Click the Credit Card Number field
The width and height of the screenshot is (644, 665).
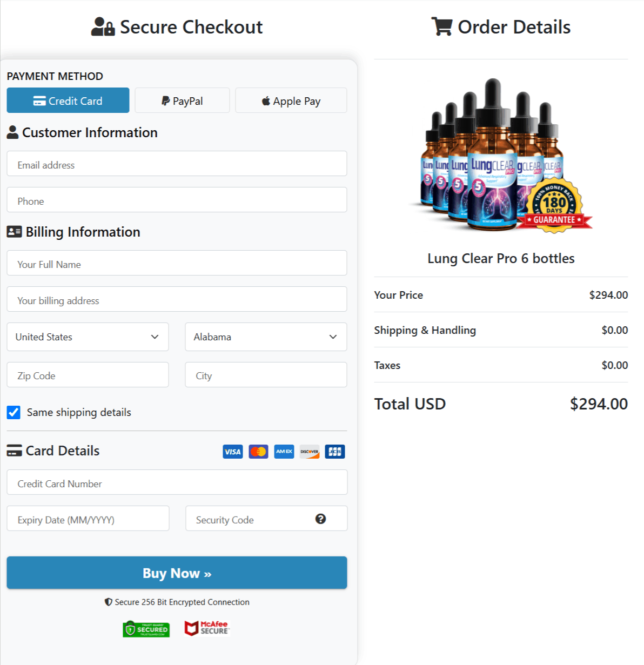[177, 482]
